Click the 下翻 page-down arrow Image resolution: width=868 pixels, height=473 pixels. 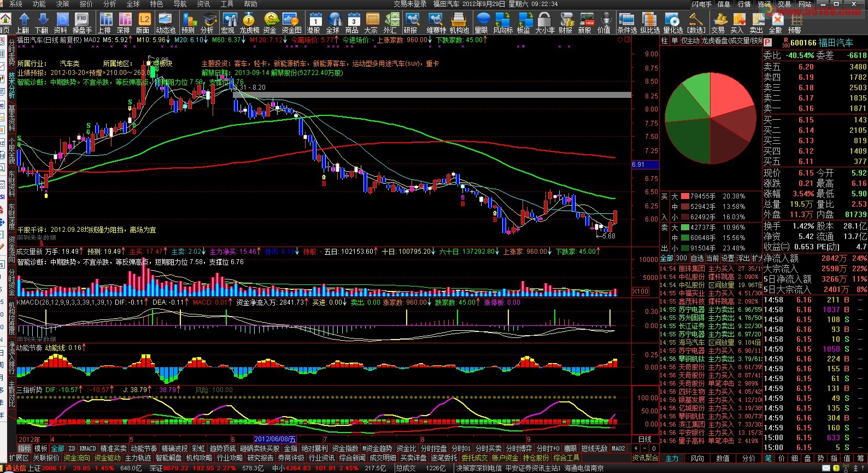click(42, 23)
